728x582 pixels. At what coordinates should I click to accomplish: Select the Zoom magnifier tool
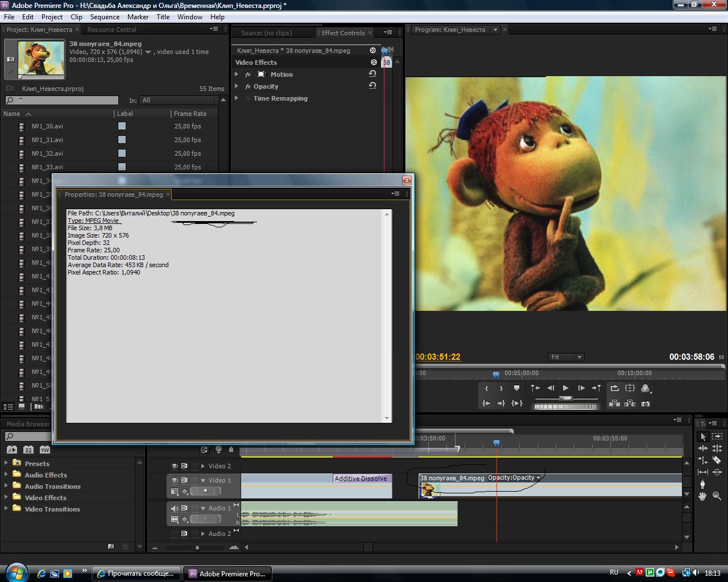717,496
